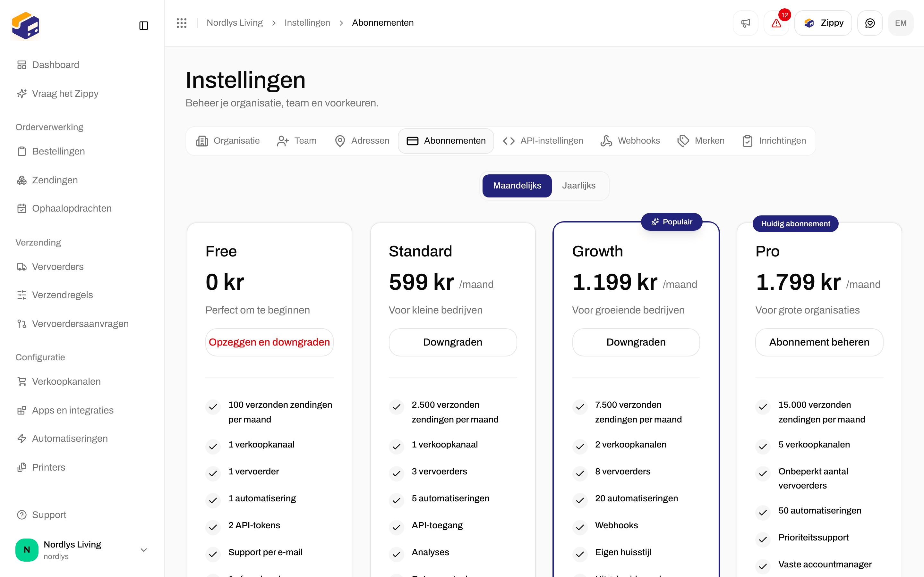Click Downgraden on the Growth plan

click(636, 342)
